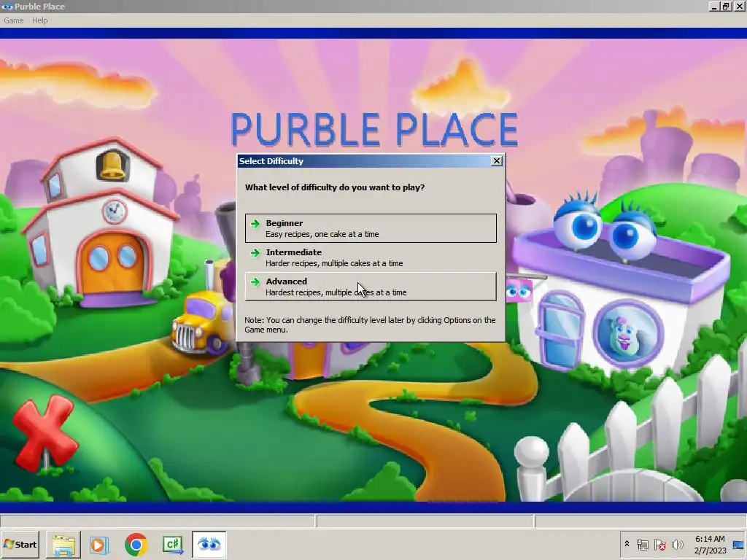
Task: Click the volume speaker icon
Action: pos(677,544)
